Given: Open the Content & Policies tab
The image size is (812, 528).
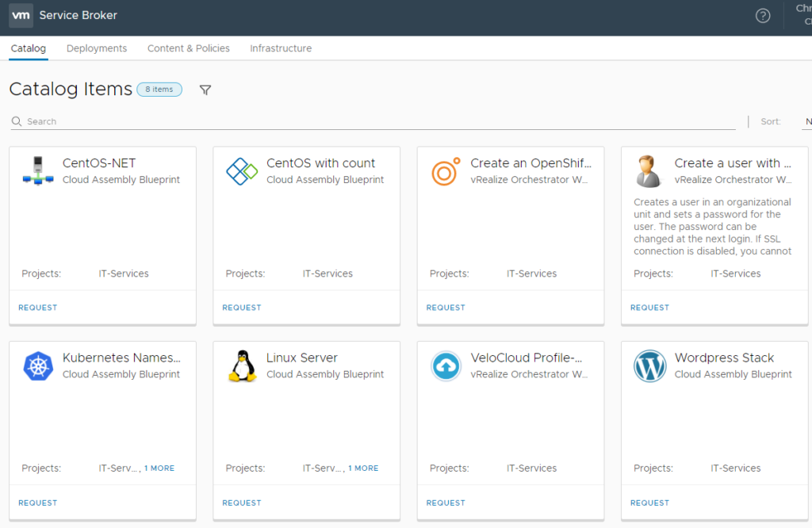Looking at the screenshot, I should pos(189,48).
